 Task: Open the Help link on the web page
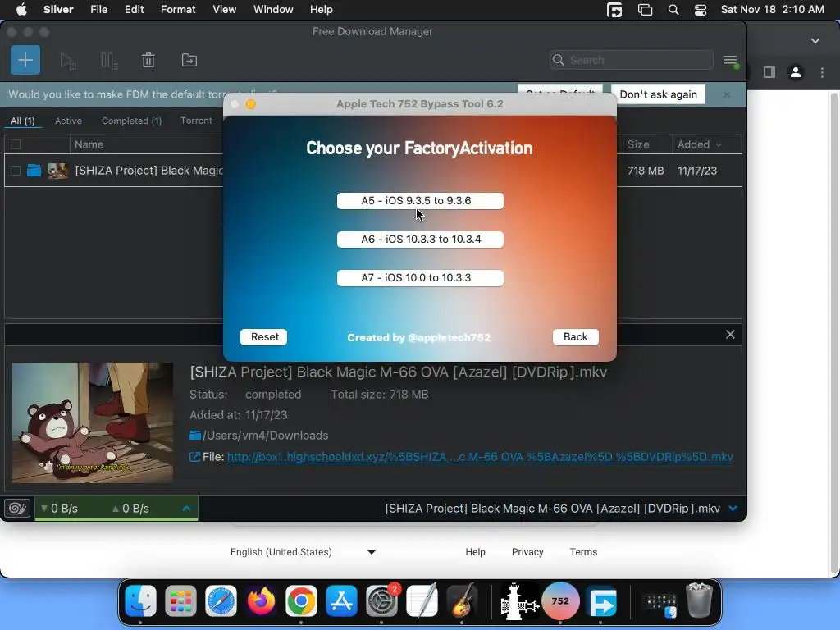(x=475, y=552)
